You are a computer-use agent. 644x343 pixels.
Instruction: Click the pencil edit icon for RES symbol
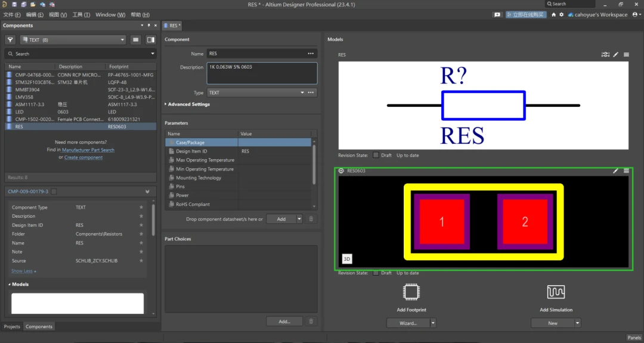616,54
